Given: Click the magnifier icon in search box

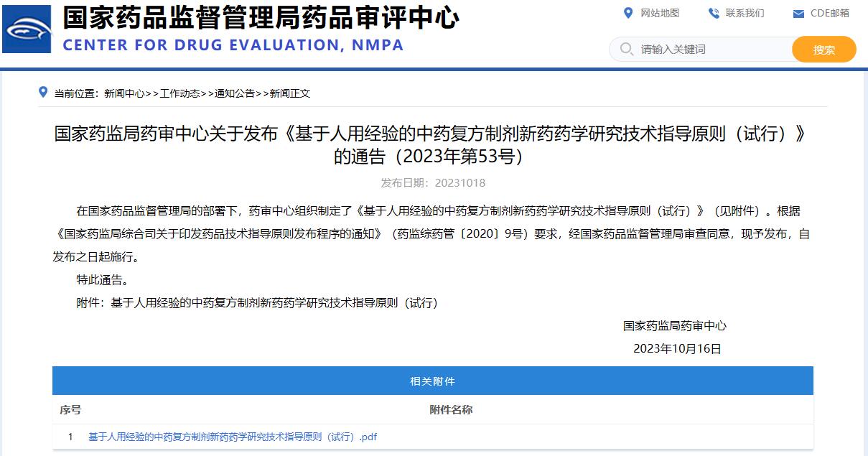Looking at the screenshot, I should coord(626,49).
